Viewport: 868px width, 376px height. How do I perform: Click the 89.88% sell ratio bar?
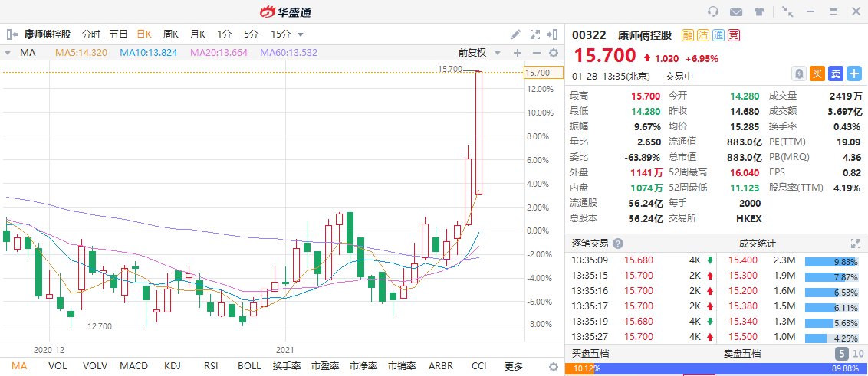[x=732, y=369]
